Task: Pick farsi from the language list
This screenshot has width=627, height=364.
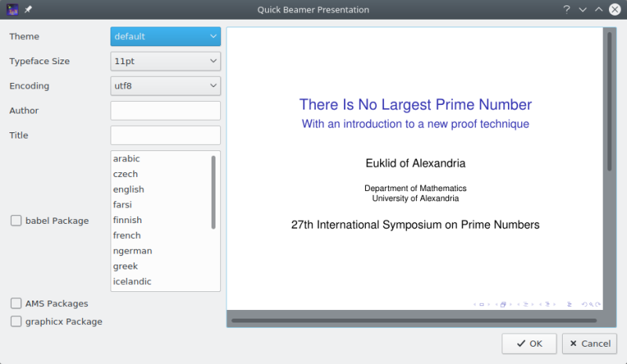Action: point(122,204)
